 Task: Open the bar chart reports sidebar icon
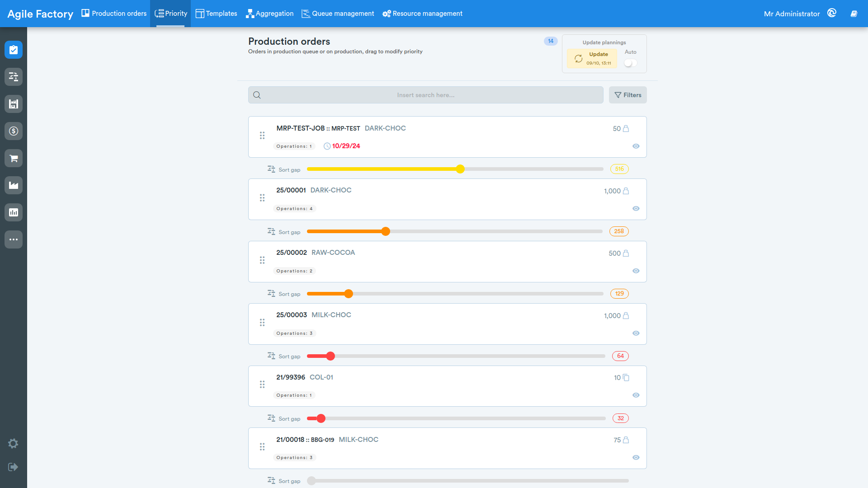(x=14, y=212)
